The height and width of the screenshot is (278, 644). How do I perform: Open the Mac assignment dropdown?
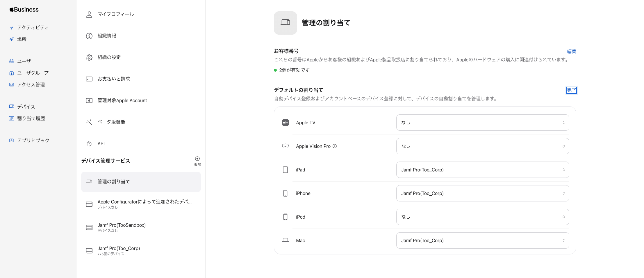click(482, 240)
